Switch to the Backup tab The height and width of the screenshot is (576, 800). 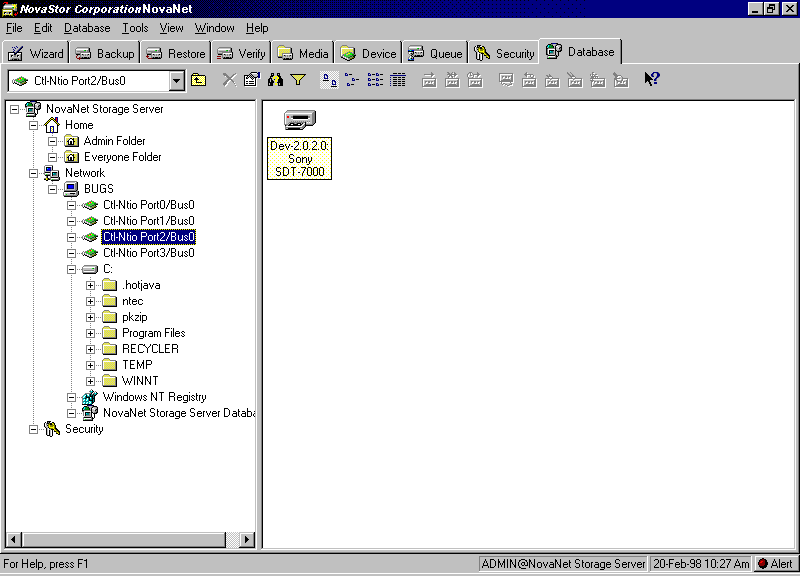pos(105,53)
